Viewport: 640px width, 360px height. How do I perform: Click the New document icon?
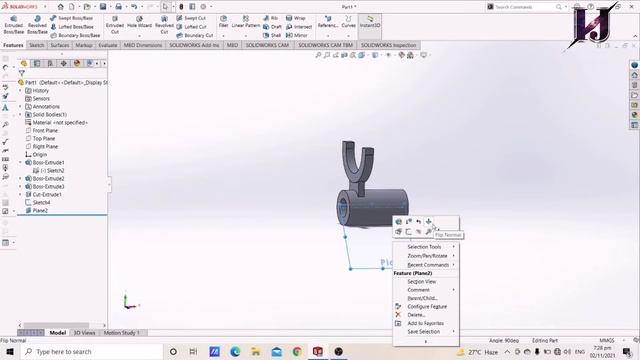[x=71, y=7]
